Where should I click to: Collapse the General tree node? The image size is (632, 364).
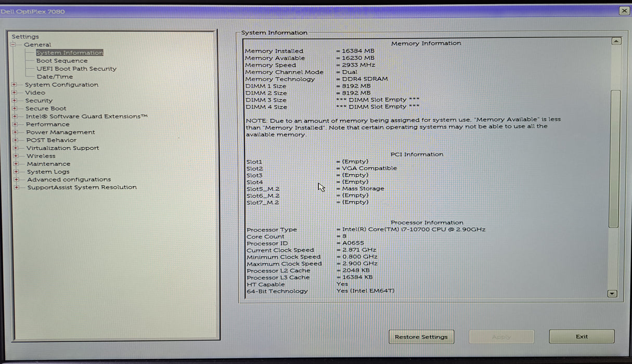pyautogui.click(x=13, y=45)
